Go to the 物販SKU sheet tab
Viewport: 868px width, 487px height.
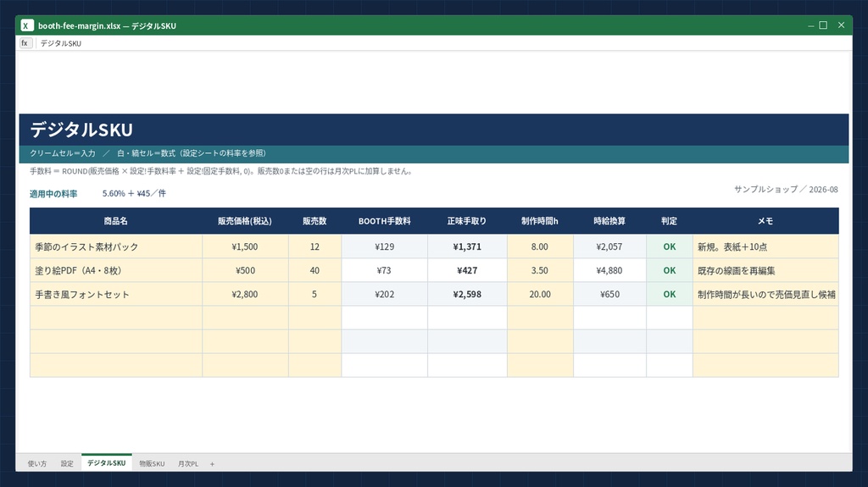pos(152,464)
